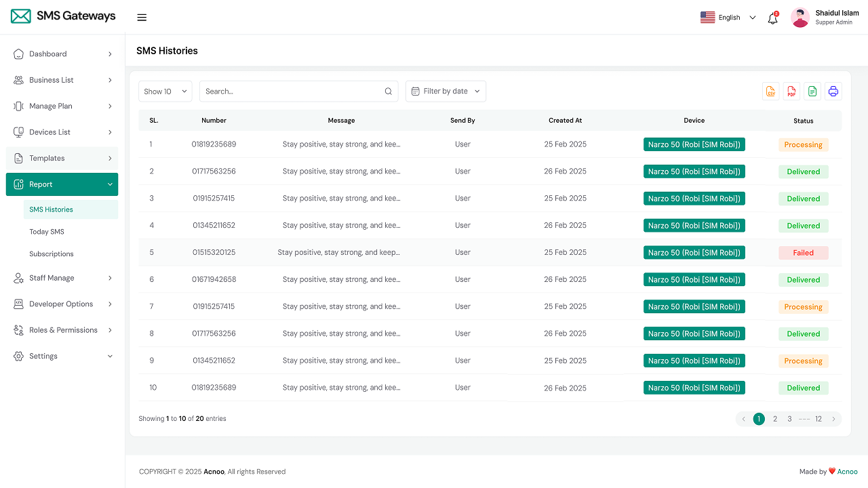Image resolution: width=868 pixels, height=488 pixels.
Task: Click the search magnifier icon
Action: point(389,91)
